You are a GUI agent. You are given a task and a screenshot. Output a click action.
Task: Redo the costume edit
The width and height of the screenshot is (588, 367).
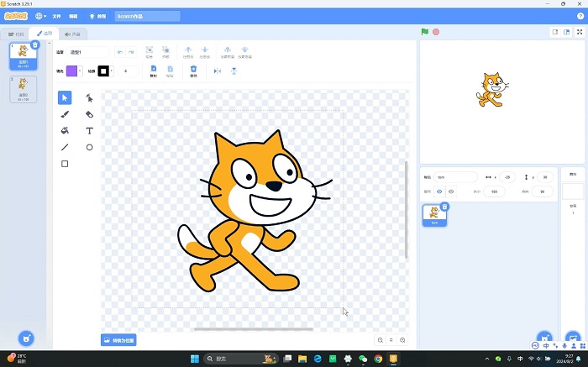pos(131,52)
